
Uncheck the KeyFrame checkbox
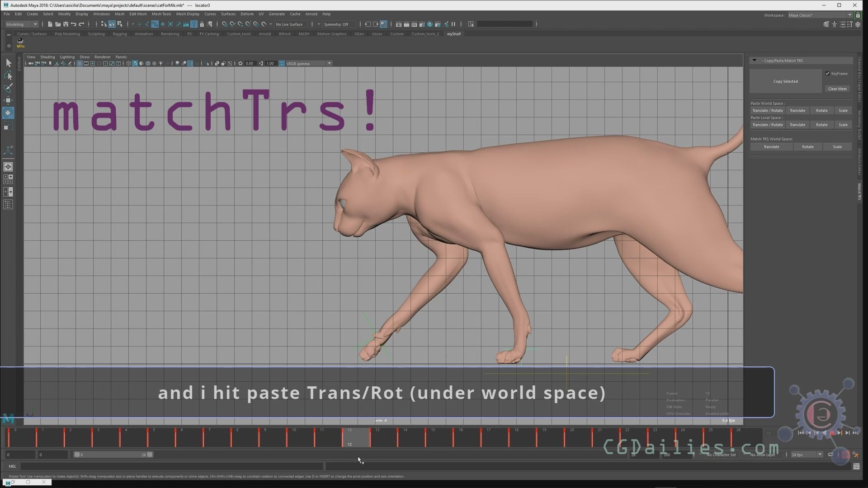click(827, 74)
